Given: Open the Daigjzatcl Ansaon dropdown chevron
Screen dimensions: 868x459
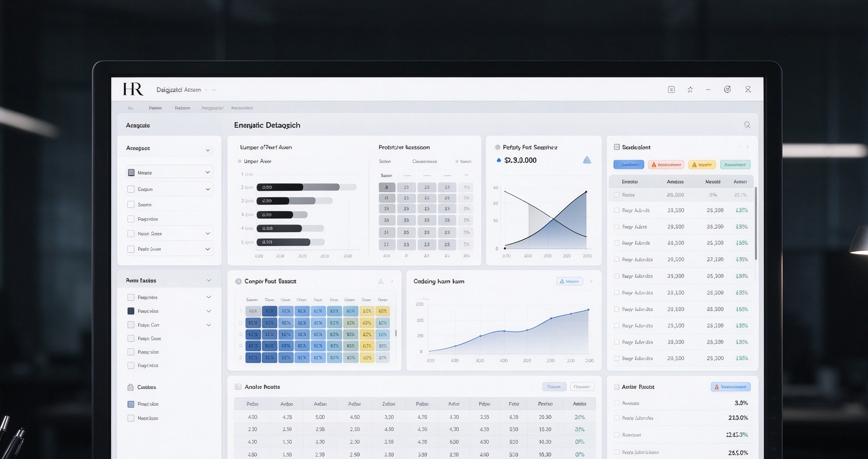Looking at the screenshot, I should [214, 90].
